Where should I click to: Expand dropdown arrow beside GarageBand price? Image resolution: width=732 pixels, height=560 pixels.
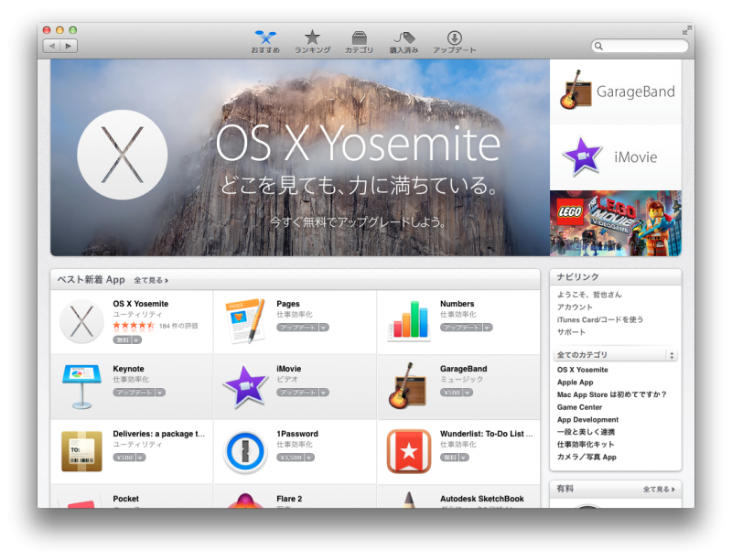(468, 392)
